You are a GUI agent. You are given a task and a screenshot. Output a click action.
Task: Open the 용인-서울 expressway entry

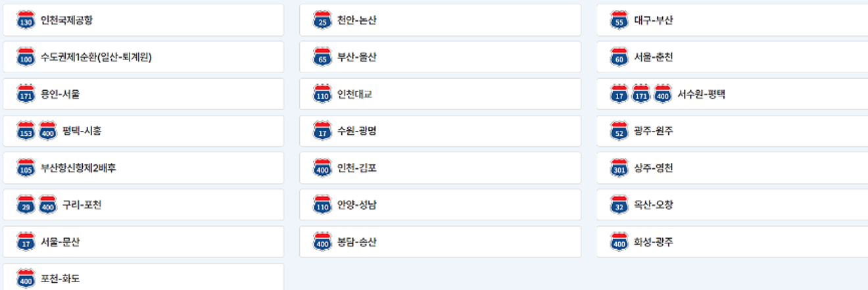click(x=143, y=94)
